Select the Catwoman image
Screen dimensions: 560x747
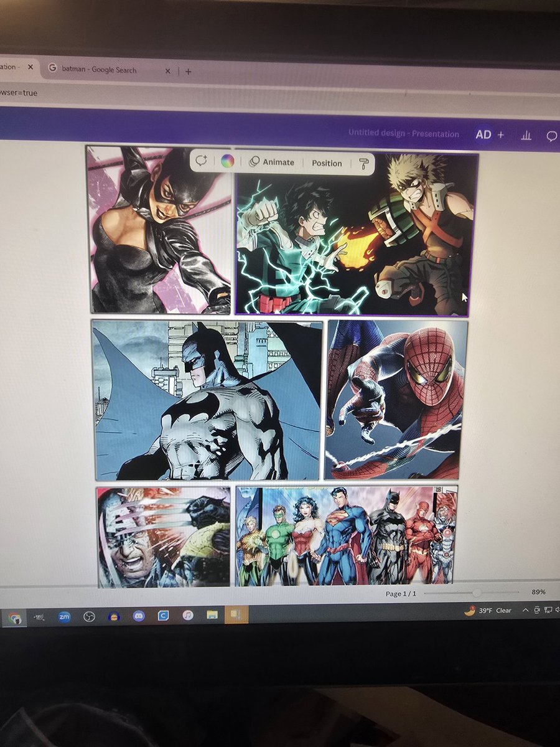coord(160,230)
